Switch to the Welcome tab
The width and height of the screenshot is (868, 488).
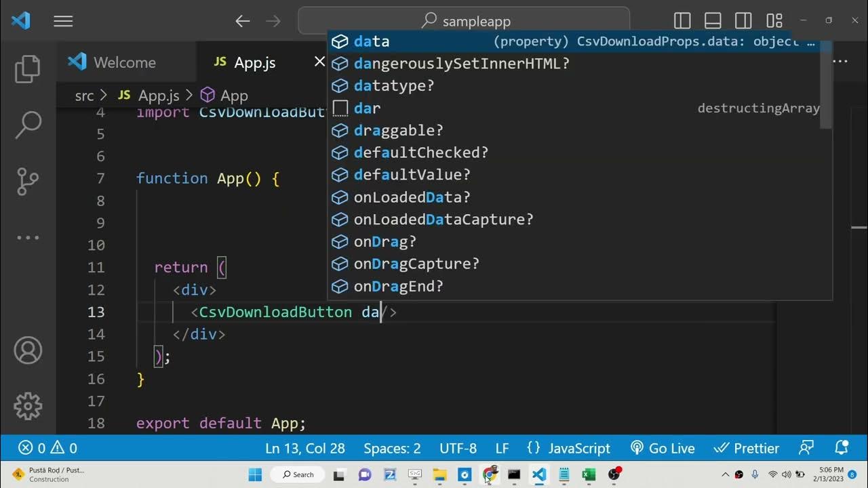124,62
